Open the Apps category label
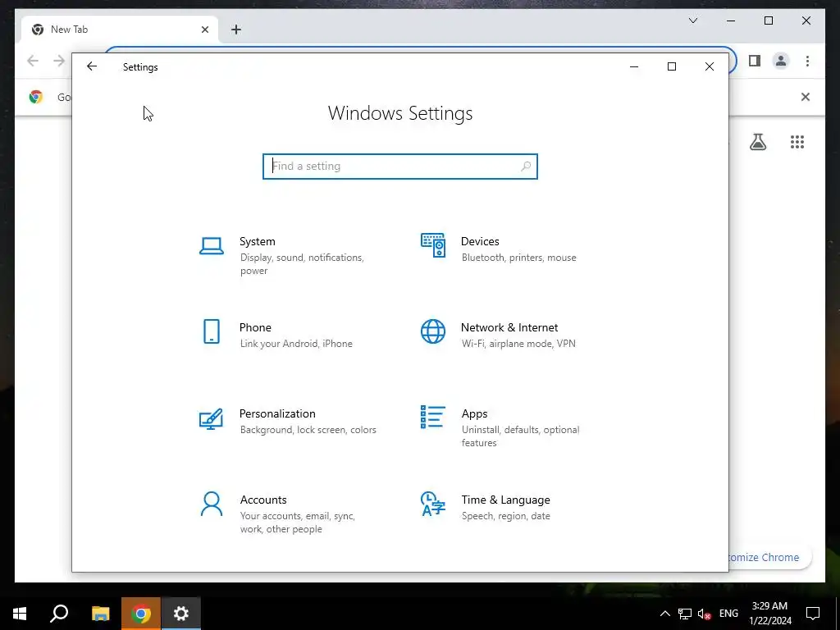The image size is (840, 630). (x=475, y=413)
